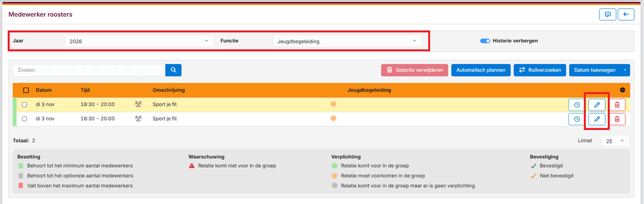
Task: Focus the Zoeken search field
Action: (x=89, y=70)
